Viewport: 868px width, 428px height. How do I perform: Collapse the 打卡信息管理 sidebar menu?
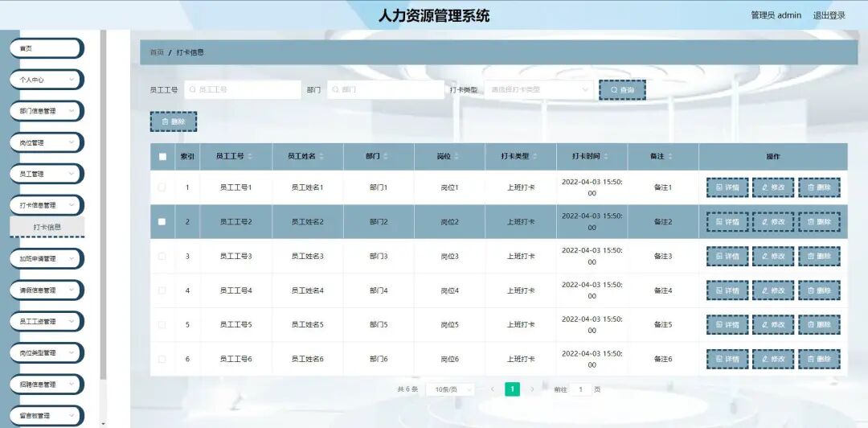pyautogui.click(x=47, y=205)
